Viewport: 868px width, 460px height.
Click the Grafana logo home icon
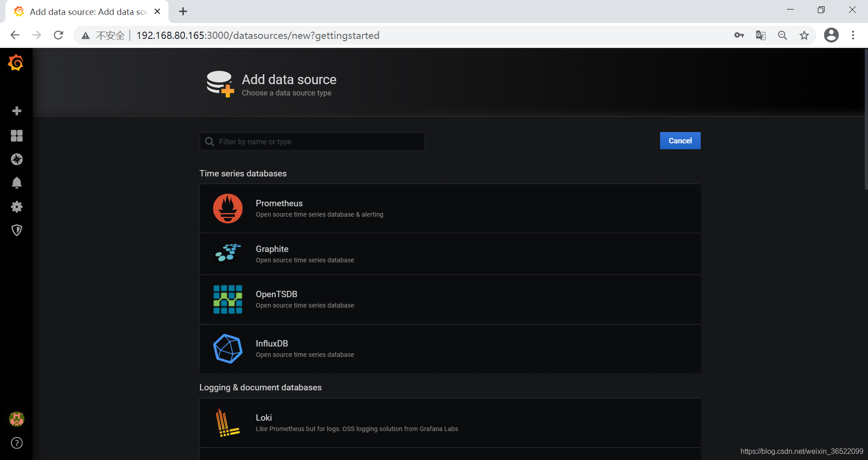point(16,63)
